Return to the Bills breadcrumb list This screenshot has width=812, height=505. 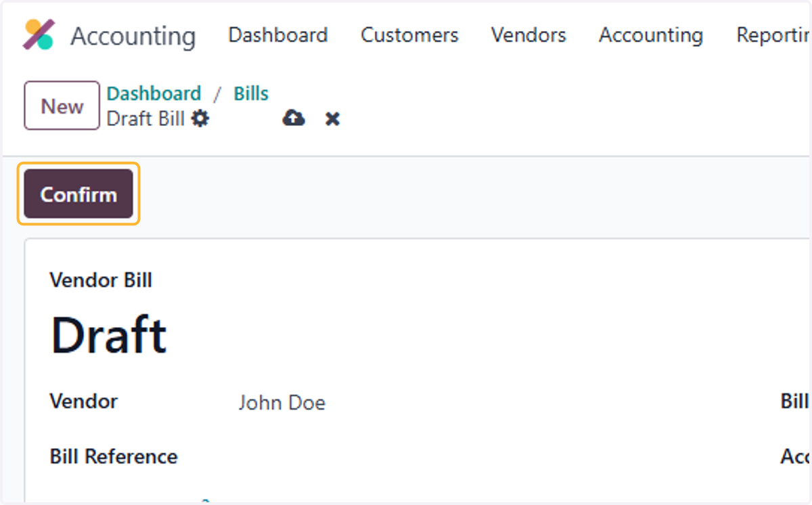point(251,93)
